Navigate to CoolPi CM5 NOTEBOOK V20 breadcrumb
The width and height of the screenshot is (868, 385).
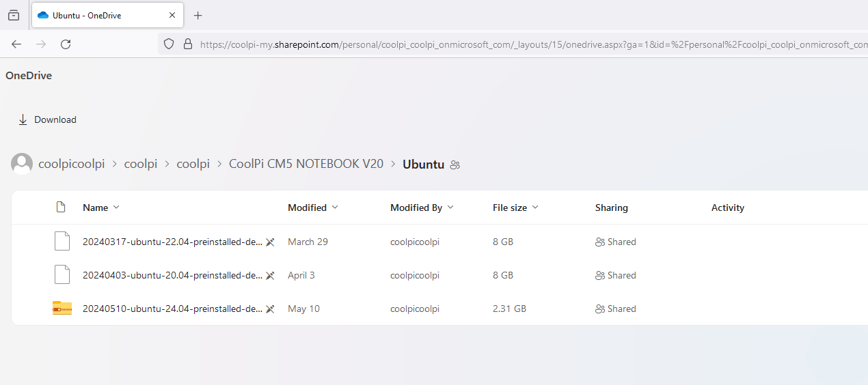[306, 164]
